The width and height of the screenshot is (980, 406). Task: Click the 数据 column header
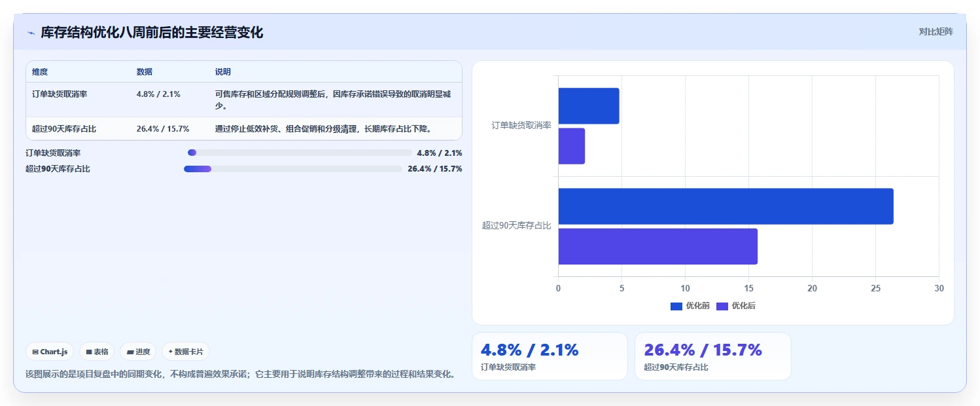(145, 72)
